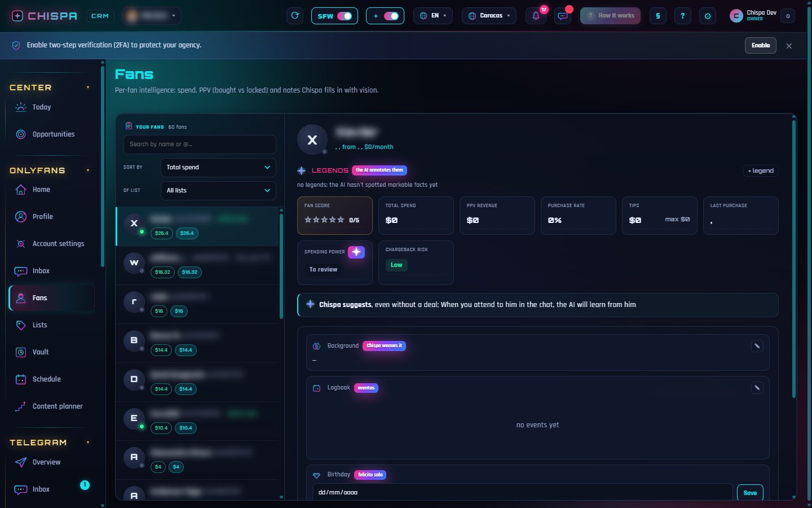Select fan B with $14.4 spend

point(197,343)
